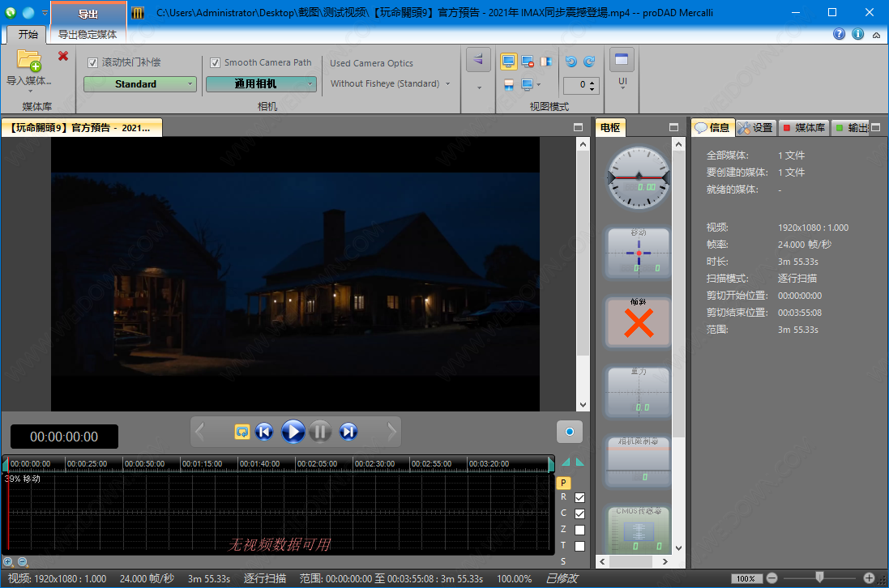
Task: Choose the side-by-side split comparison view icon
Action: coord(546,62)
